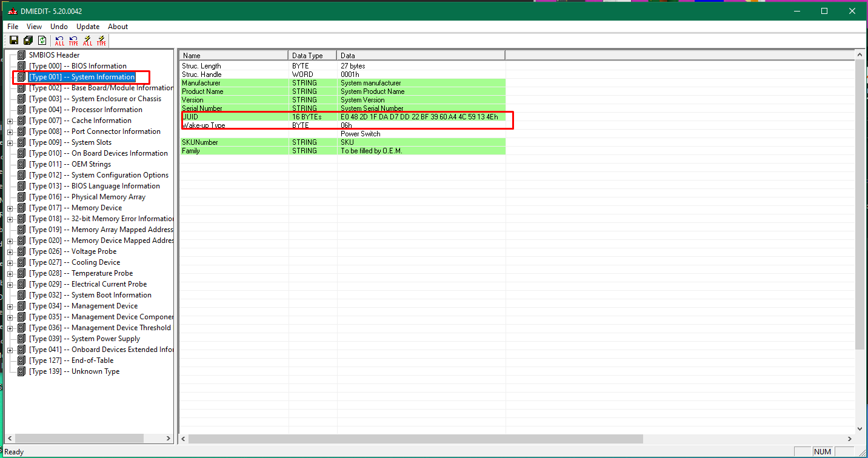
Task: Open the View menu
Action: coord(34,27)
